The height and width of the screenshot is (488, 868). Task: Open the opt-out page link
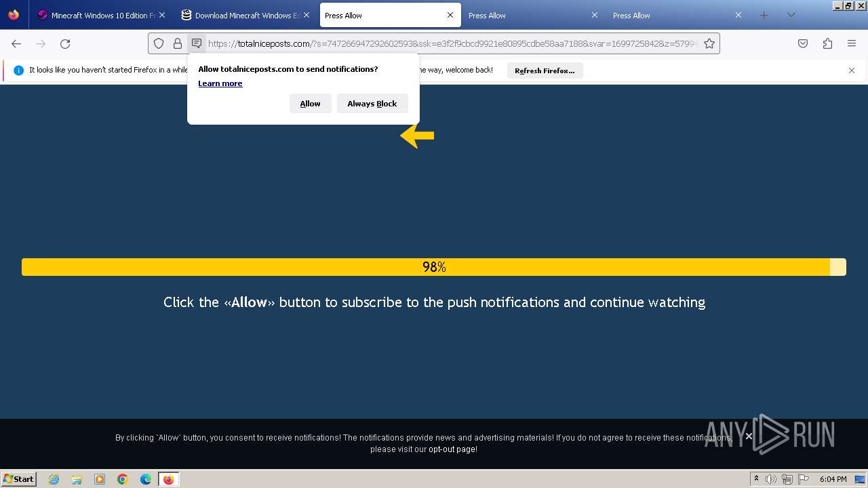click(452, 449)
